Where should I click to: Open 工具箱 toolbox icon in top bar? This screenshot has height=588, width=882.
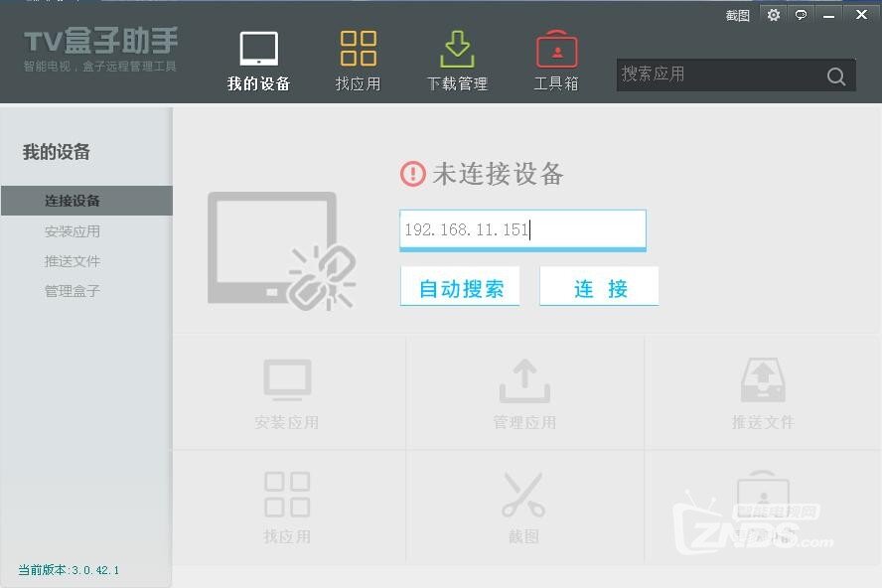coord(556,49)
